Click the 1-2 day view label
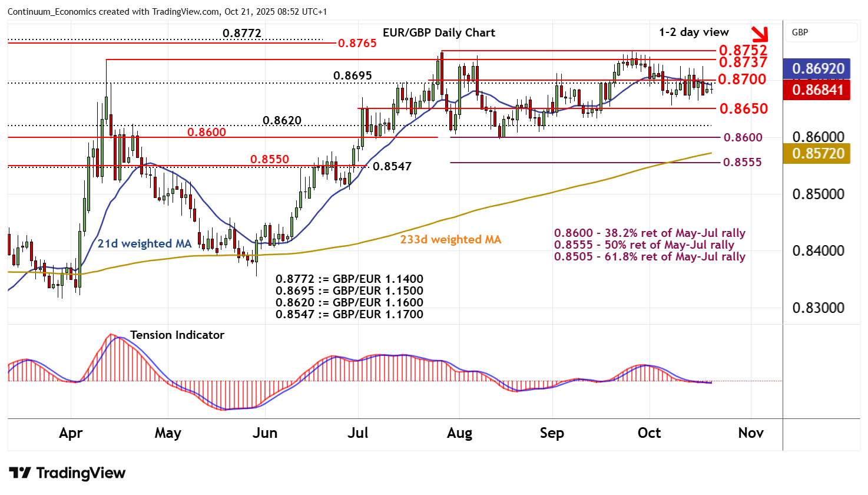The width and height of the screenshot is (868, 495). pos(694,32)
